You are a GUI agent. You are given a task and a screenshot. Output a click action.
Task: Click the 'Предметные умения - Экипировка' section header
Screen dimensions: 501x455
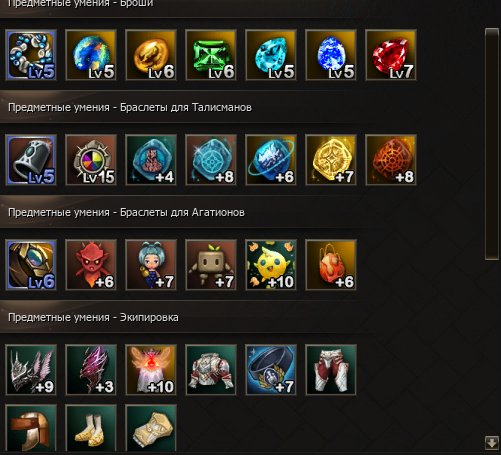[93, 317]
